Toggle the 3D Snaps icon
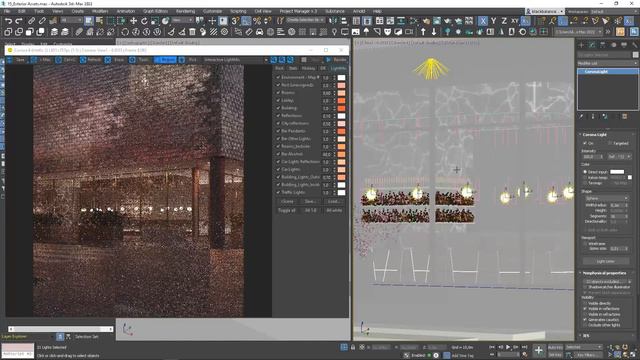 click(235, 20)
